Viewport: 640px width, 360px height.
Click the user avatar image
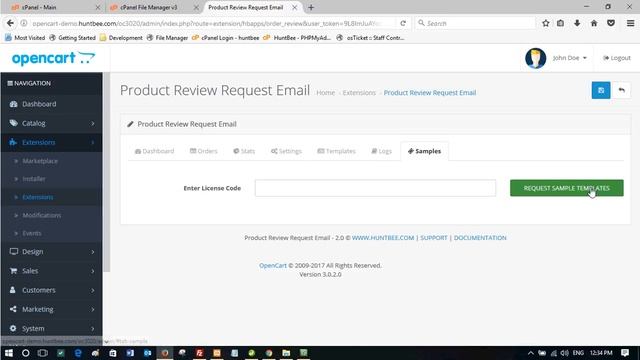point(536,58)
